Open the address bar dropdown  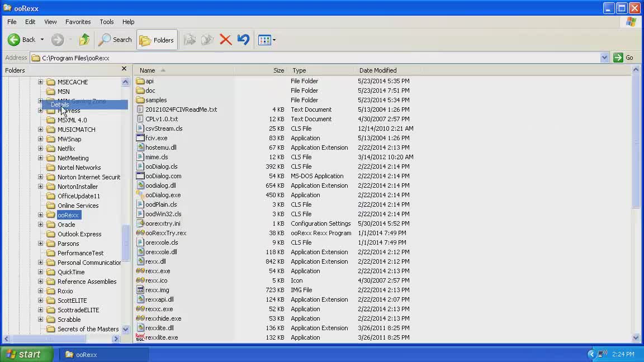[604, 58]
